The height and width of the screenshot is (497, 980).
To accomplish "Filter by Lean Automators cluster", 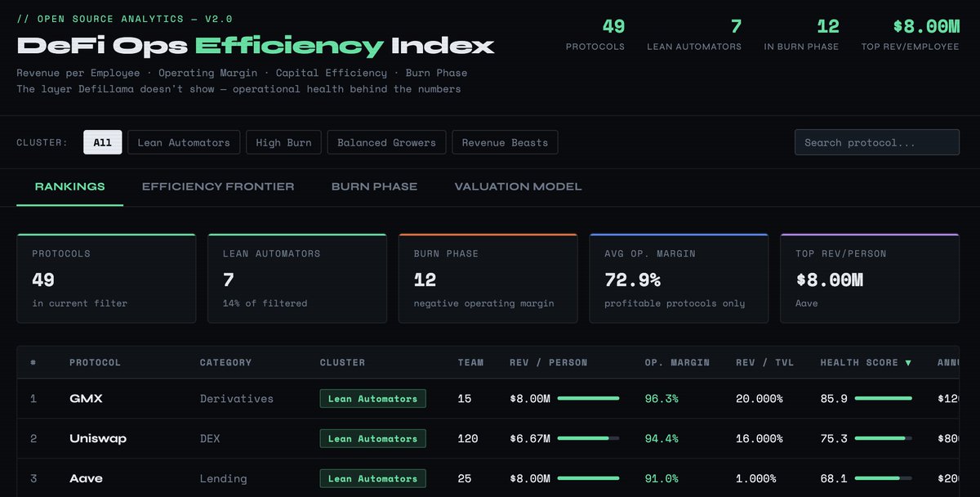I will coord(184,142).
